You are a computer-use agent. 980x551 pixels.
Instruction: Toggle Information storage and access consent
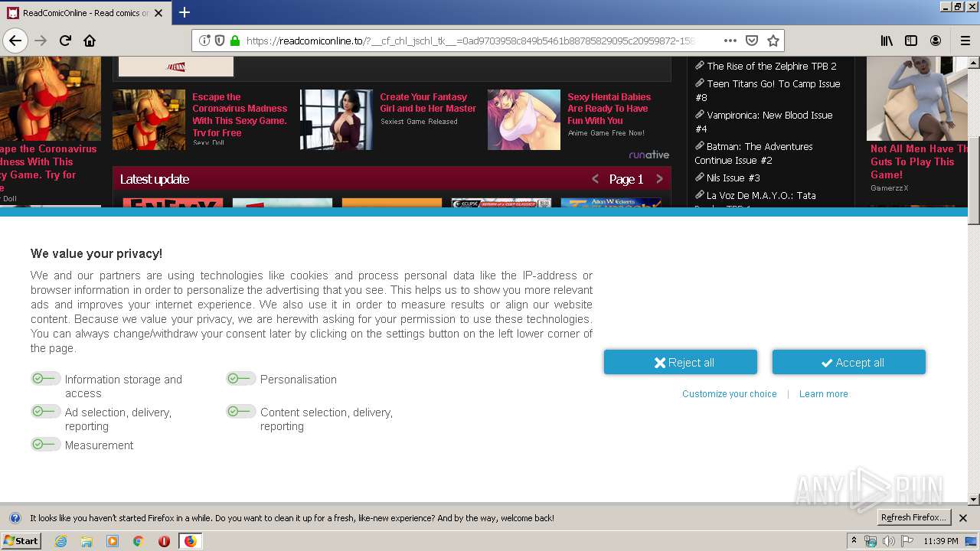pos(45,378)
